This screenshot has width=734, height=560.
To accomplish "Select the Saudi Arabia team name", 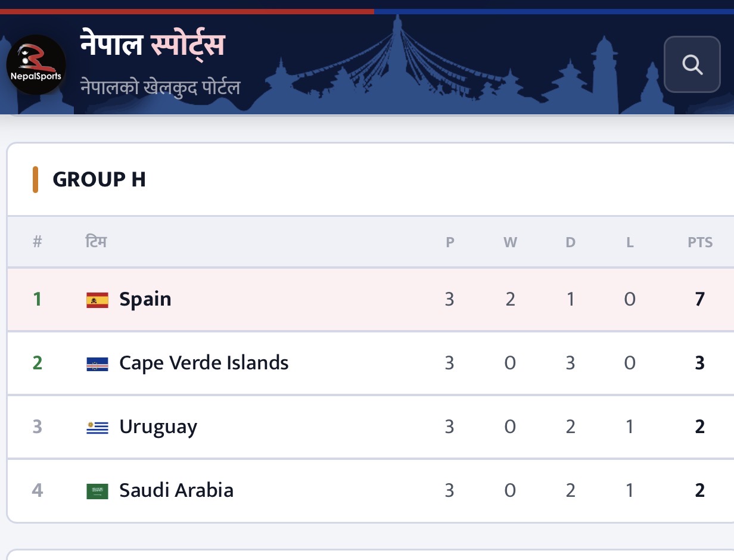I will click(x=176, y=490).
